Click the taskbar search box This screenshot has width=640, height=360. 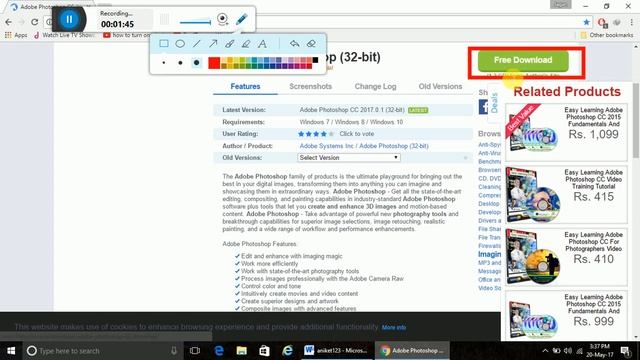(102, 351)
